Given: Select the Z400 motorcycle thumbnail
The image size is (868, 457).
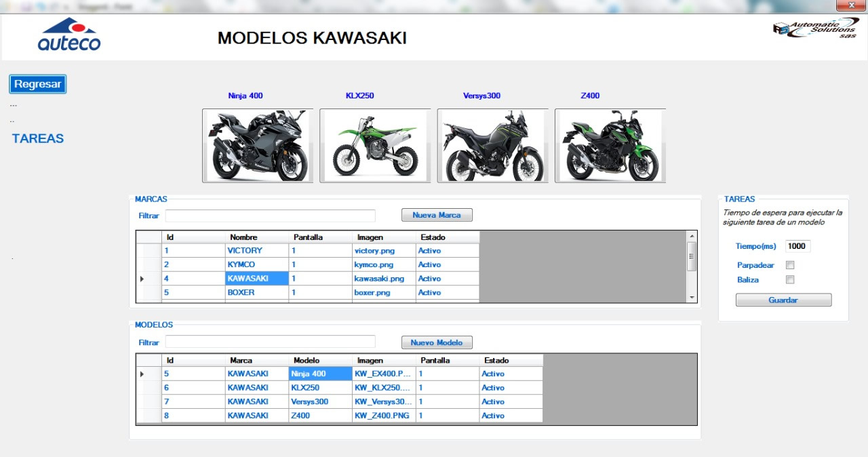Looking at the screenshot, I should click(x=610, y=146).
